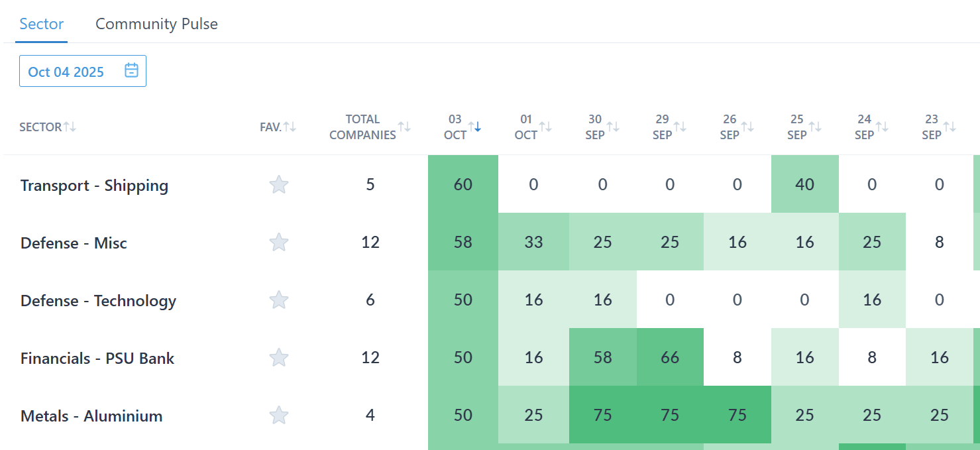Open the Transport - Shipping sector link

(94, 186)
